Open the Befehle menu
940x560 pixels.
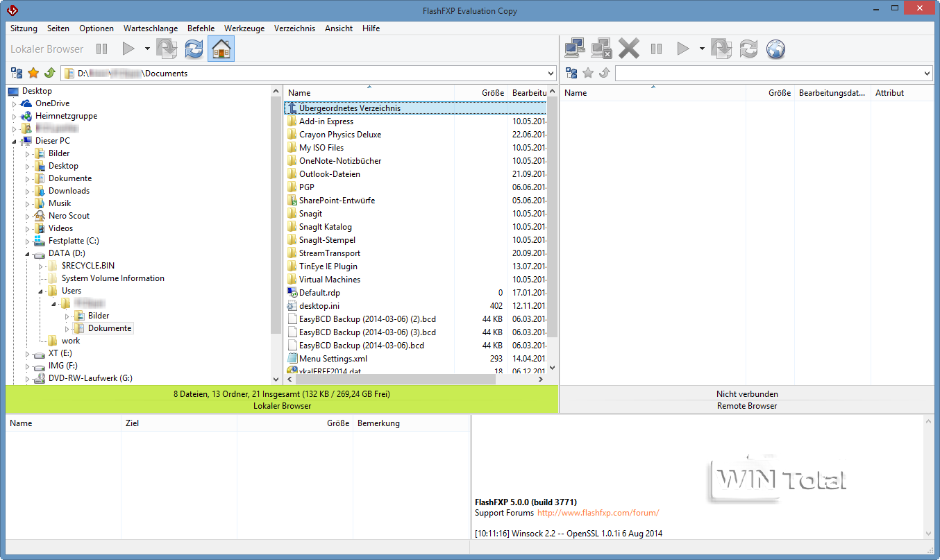pyautogui.click(x=201, y=28)
